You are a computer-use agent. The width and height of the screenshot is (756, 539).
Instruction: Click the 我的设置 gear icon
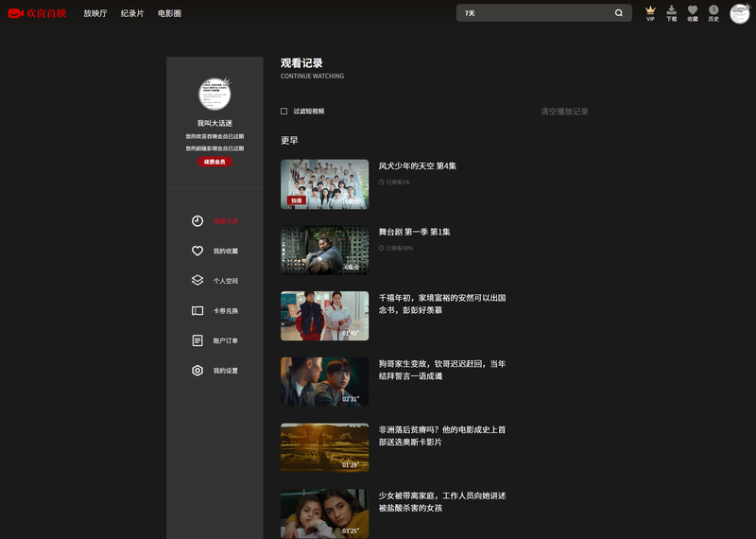click(198, 371)
